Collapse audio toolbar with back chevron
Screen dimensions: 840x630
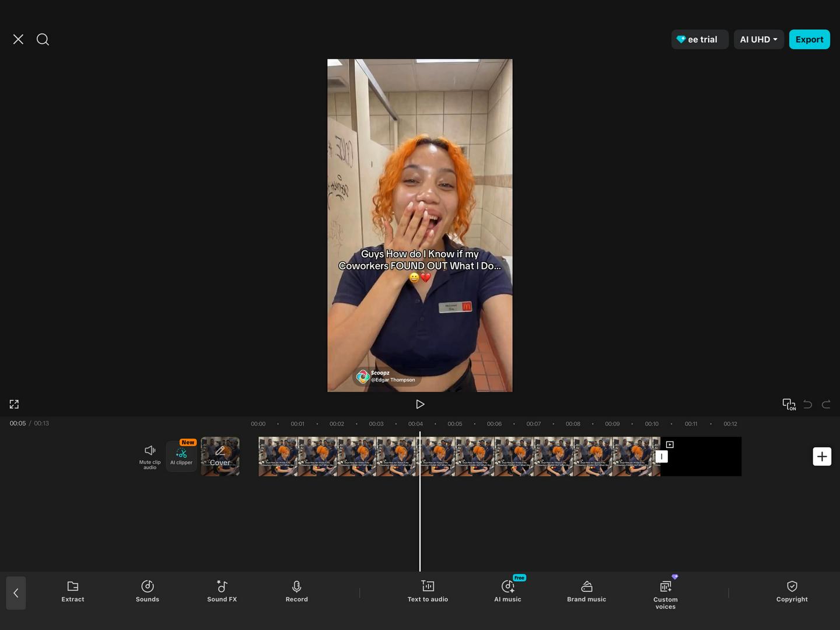pos(16,593)
